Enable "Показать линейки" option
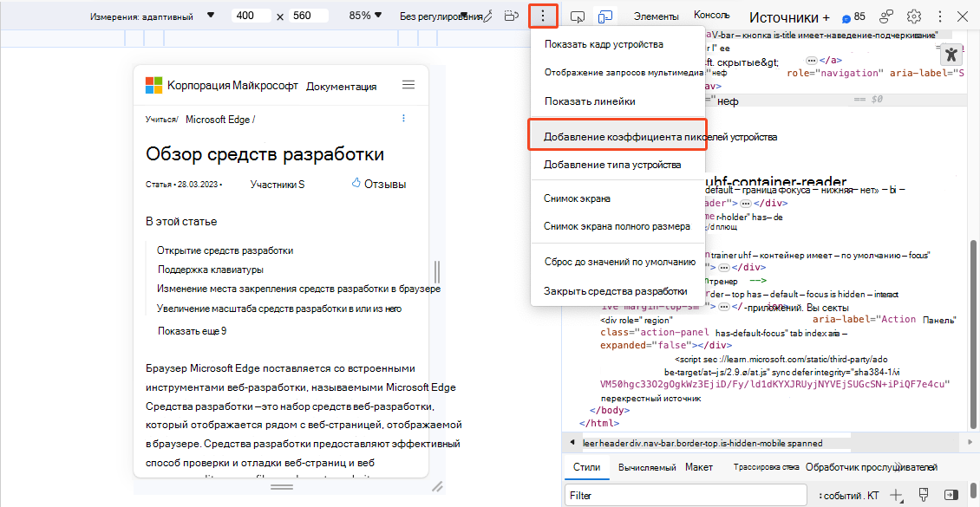Screen dimensions: 980x507 [x=591, y=102]
